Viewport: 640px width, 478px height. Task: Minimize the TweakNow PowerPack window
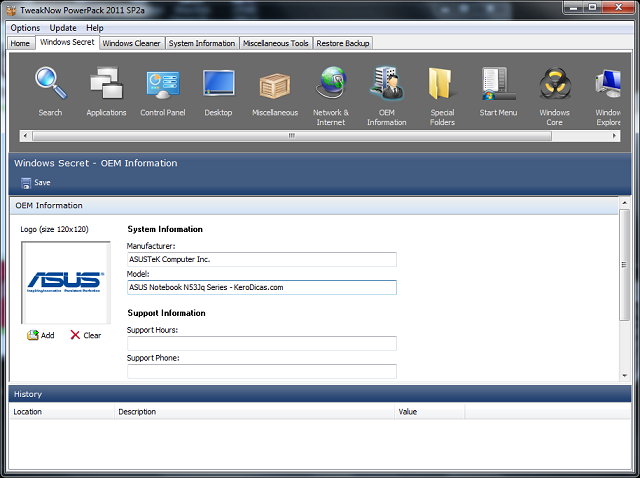point(573,7)
